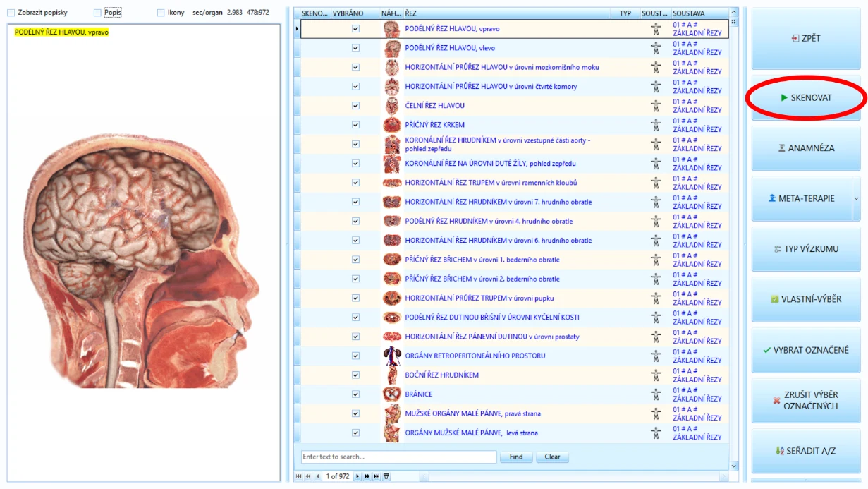Image resolution: width=868 pixels, height=489 pixels.
Task: Click the search text input field
Action: coord(398,457)
